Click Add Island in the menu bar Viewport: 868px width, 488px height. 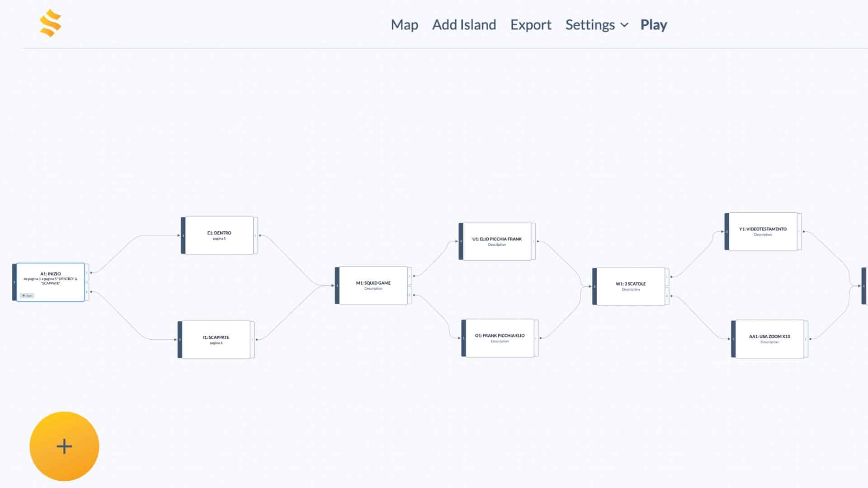click(464, 25)
